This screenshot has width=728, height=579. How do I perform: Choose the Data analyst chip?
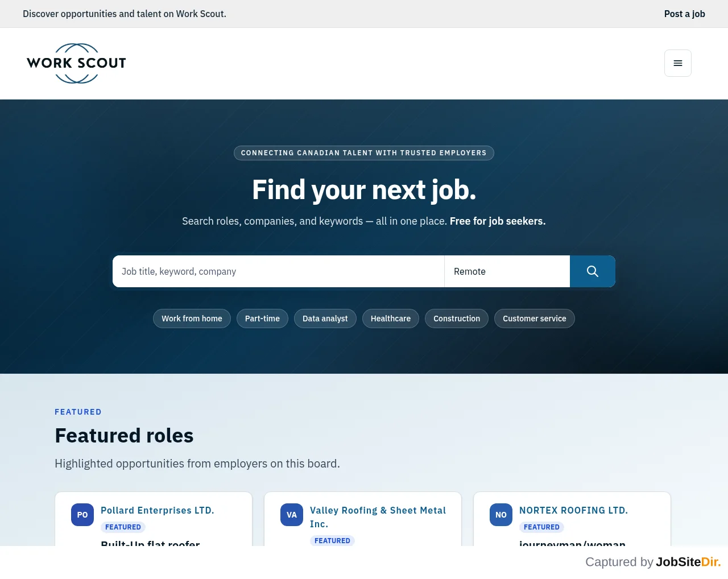(x=325, y=319)
